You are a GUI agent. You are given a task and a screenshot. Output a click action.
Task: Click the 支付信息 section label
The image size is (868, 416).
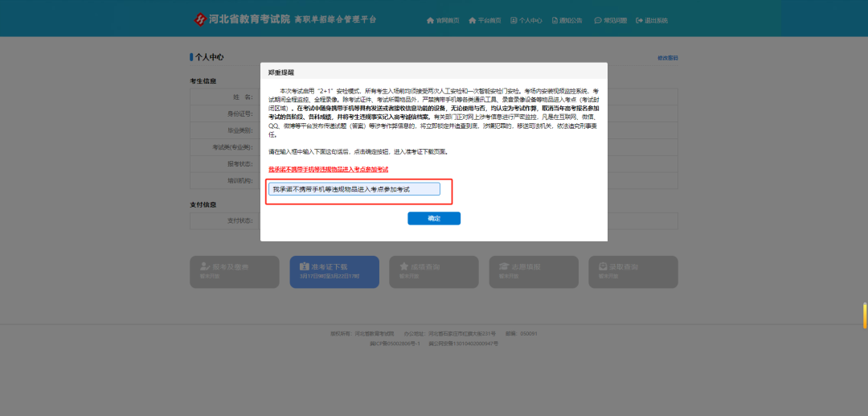(x=203, y=204)
